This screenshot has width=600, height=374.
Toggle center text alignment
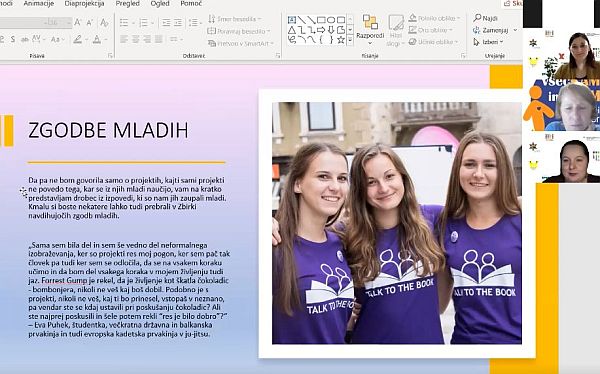pyautogui.click(x=135, y=39)
